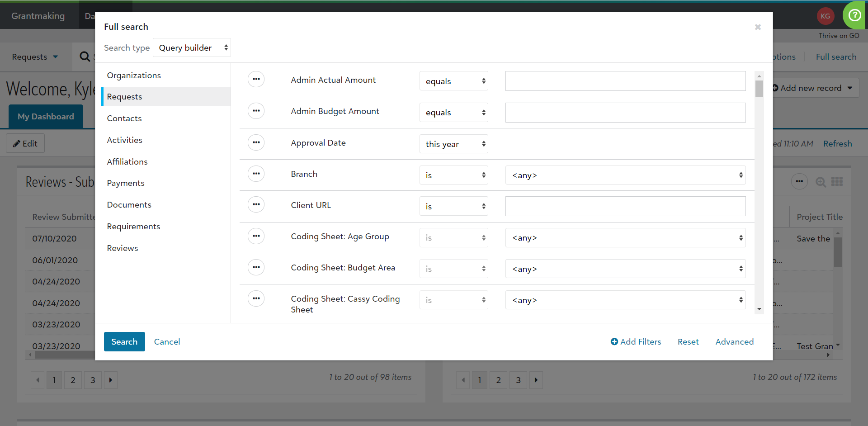
Task: Click Admin Budget Amount value field
Action: 625,112
